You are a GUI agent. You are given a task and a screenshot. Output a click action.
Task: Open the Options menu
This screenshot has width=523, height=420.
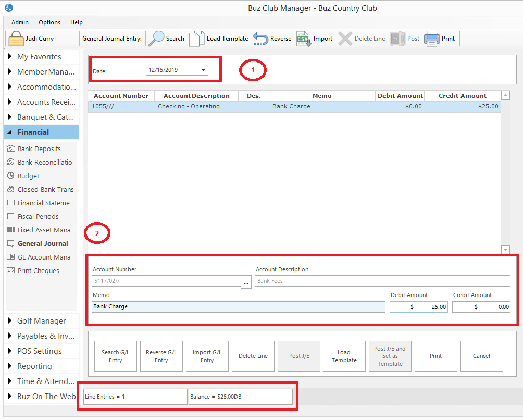click(49, 22)
